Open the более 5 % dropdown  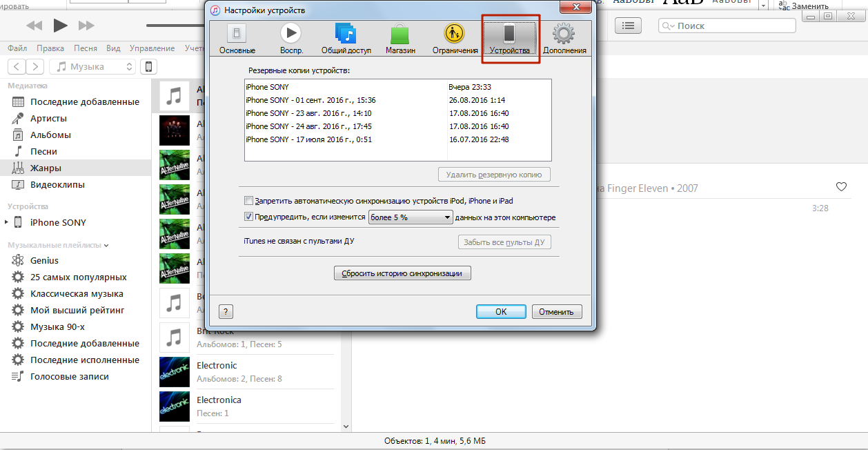tap(411, 217)
